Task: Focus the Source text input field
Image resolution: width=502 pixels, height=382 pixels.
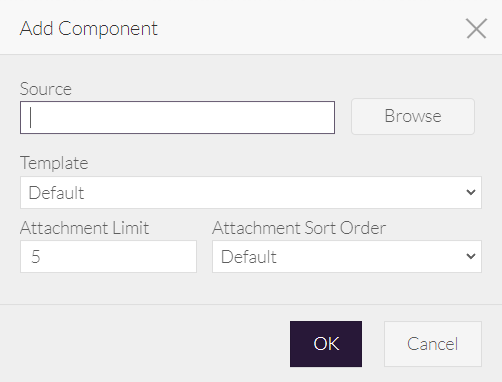Action: 177,118
